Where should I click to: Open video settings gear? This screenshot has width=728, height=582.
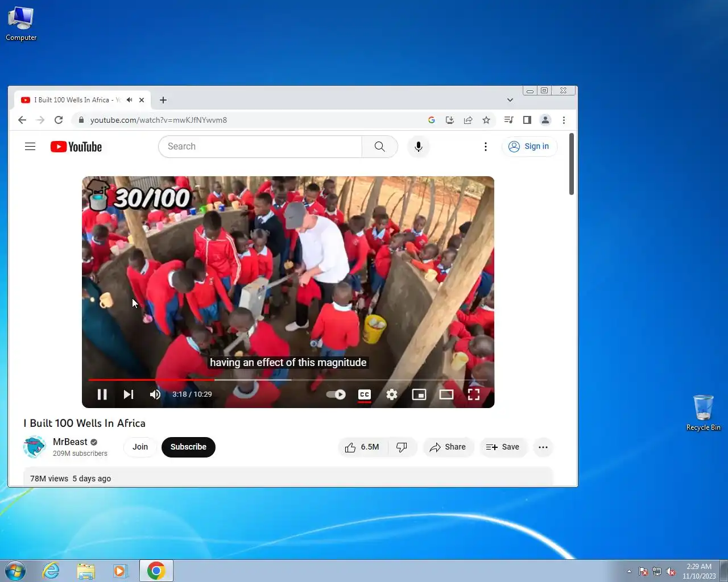point(392,394)
